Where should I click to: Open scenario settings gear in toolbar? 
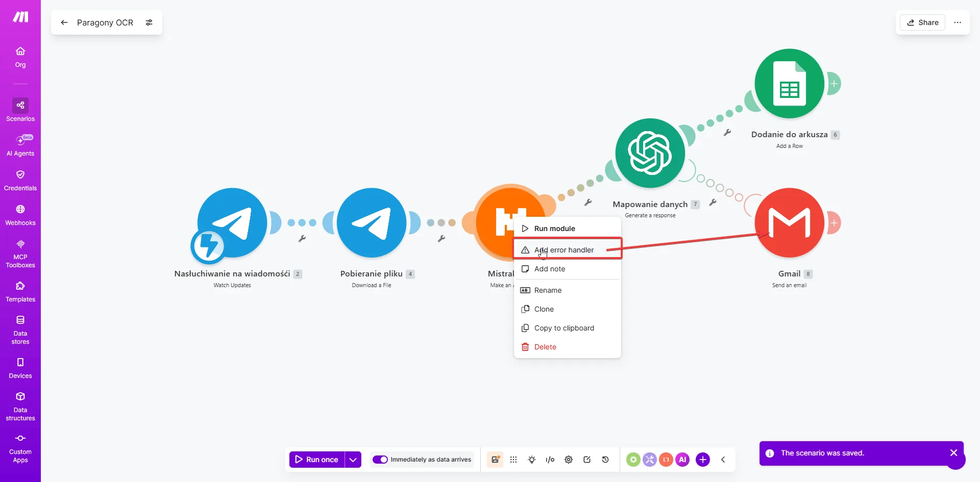569,460
